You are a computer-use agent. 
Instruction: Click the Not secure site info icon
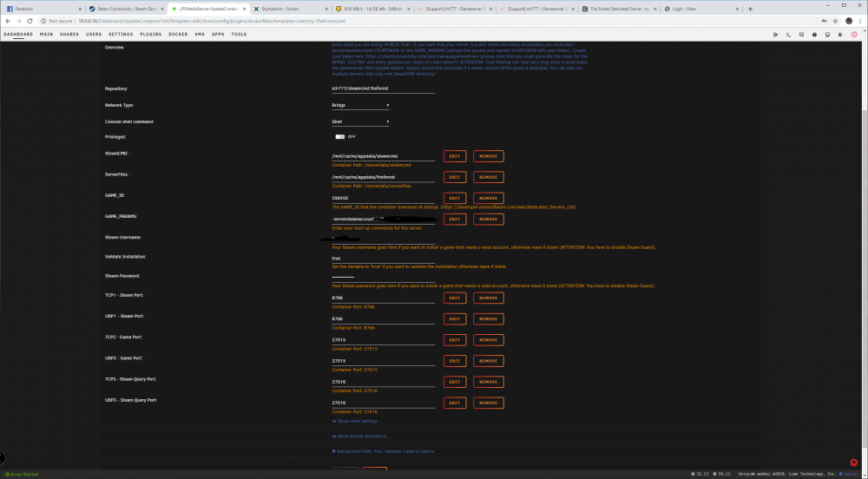click(43, 21)
